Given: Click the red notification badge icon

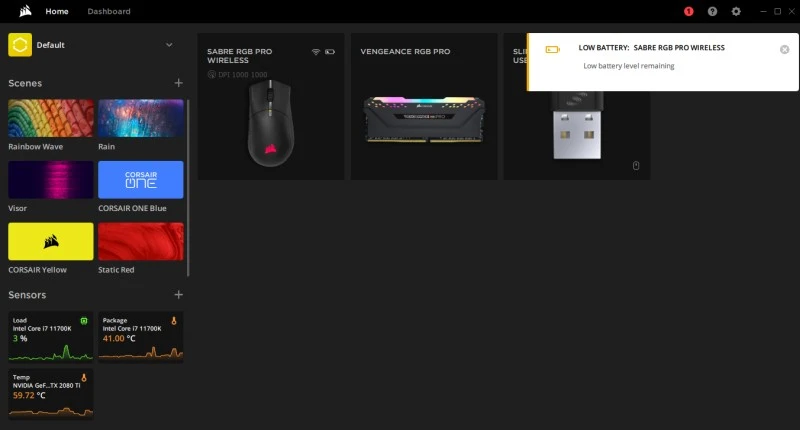Looking at the screenshot, I should [689, 11].
